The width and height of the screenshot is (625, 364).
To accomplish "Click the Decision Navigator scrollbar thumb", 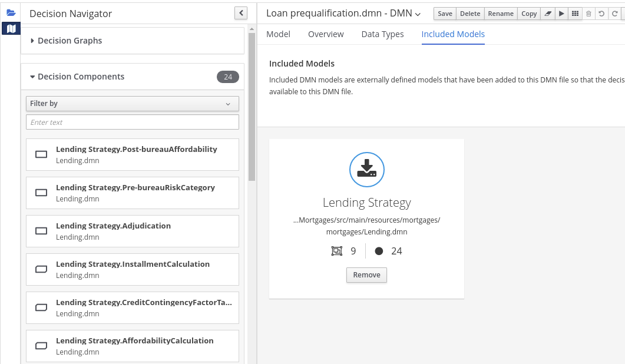I will pos(252,107).
